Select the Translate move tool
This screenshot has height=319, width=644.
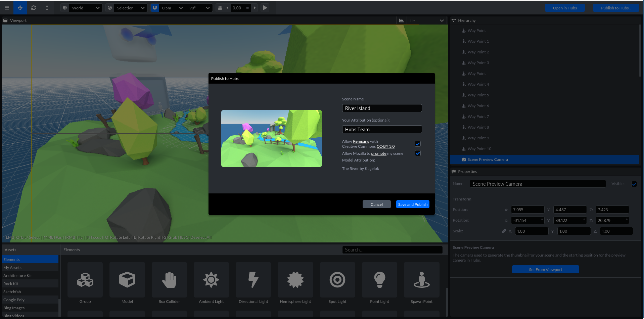pyautogui.click(x=20, y=8)
